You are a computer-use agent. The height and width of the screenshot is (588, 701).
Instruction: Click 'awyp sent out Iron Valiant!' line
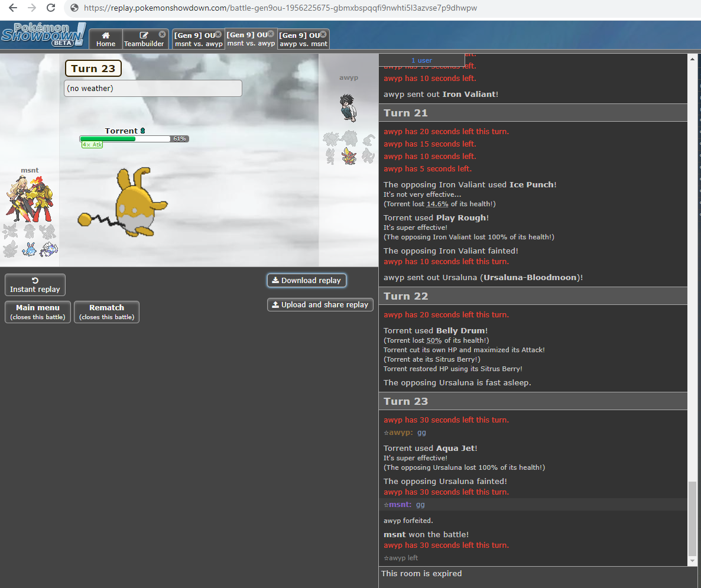pyautogui.click(x=441, y=94)
